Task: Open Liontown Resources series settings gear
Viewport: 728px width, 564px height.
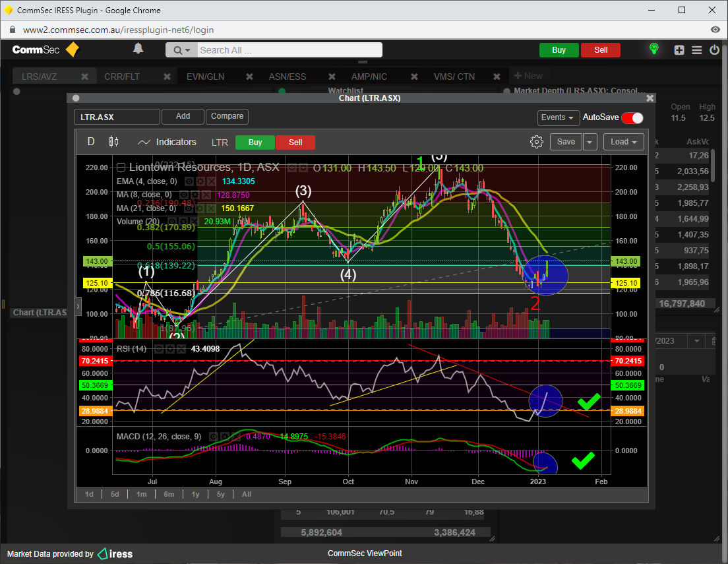Action: click(x=303, y=168)
